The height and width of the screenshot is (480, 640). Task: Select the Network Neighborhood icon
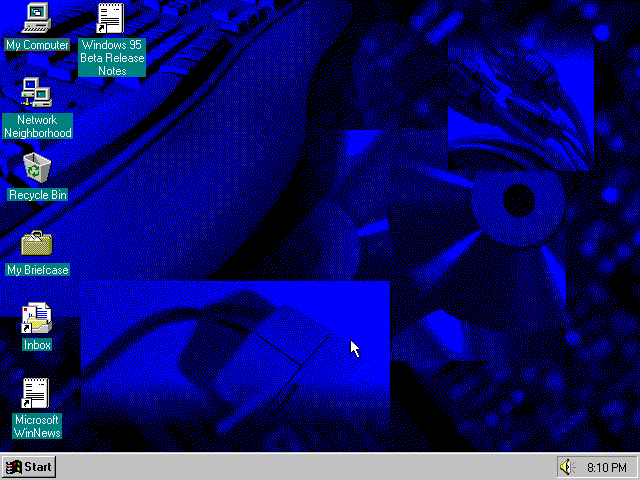pyautogui.click(x=37, y=93)
